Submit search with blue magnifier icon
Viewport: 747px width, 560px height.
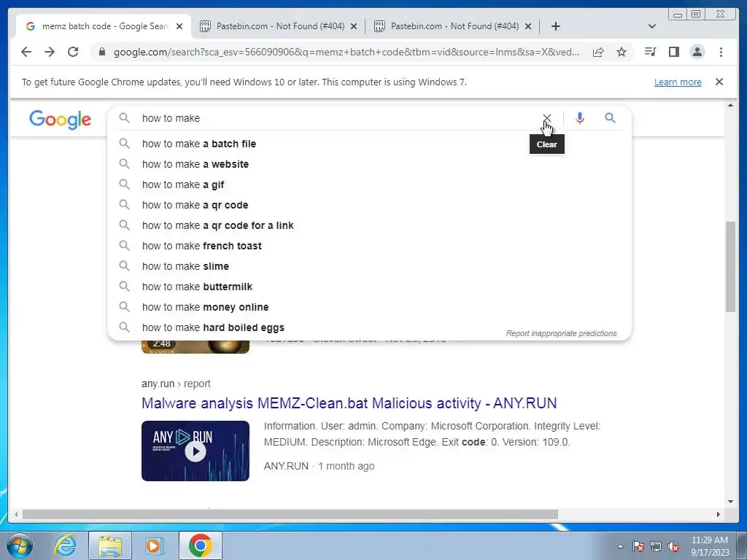[611, 118]
